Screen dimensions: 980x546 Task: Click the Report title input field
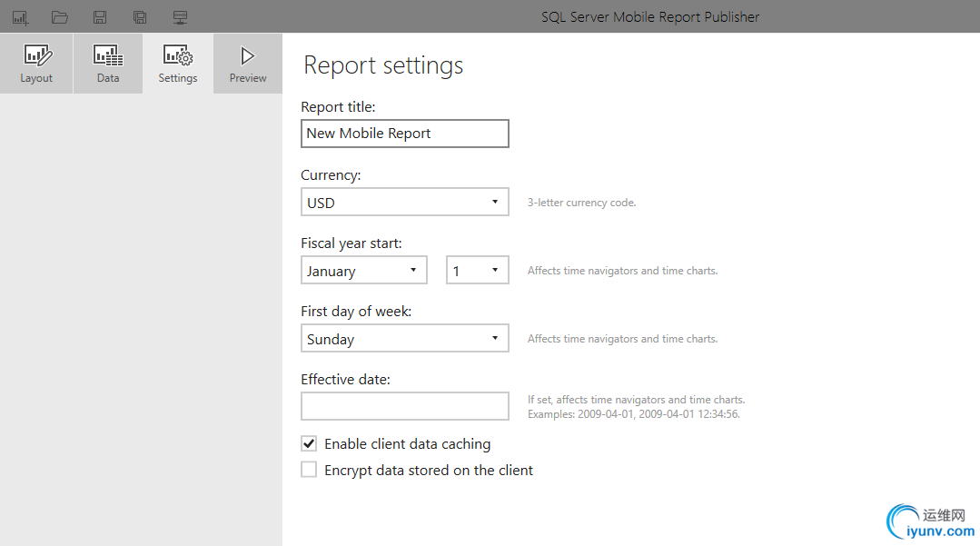(405, 134)
